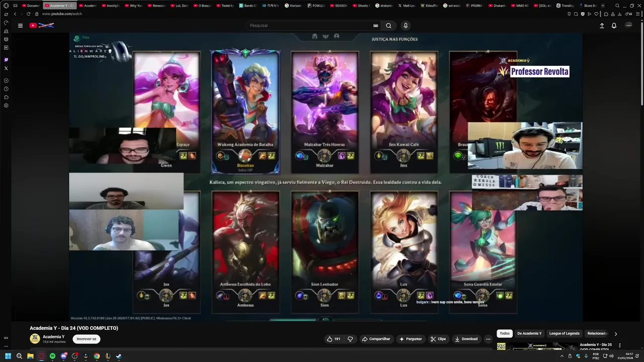
Task: Go back with the browser back arrow
Action: click(15, 14)
